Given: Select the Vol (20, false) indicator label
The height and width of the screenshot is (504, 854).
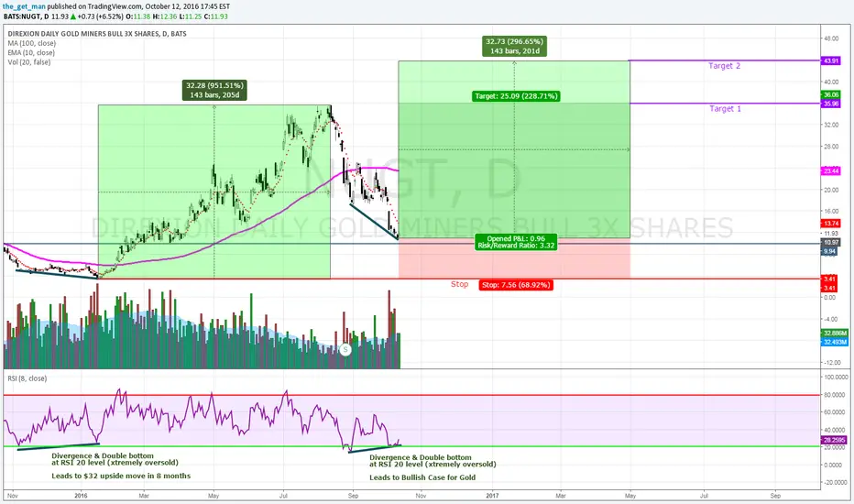Looking at the screenshot, I should click(29, 62).
